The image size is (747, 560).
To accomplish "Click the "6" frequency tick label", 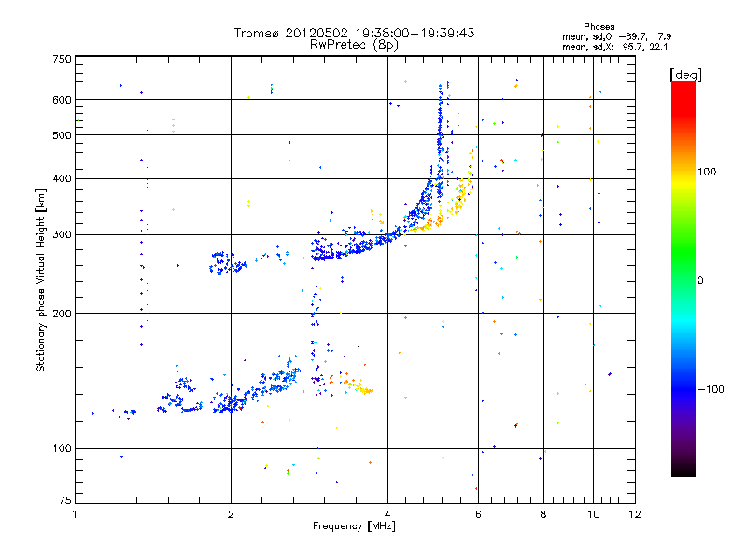I will click(x=478, y=515).
